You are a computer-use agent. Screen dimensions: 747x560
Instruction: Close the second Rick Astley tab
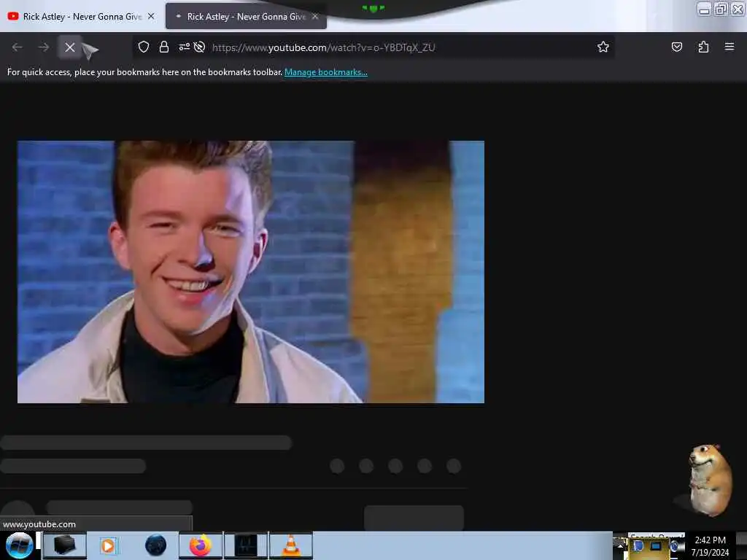pos(315,16)
